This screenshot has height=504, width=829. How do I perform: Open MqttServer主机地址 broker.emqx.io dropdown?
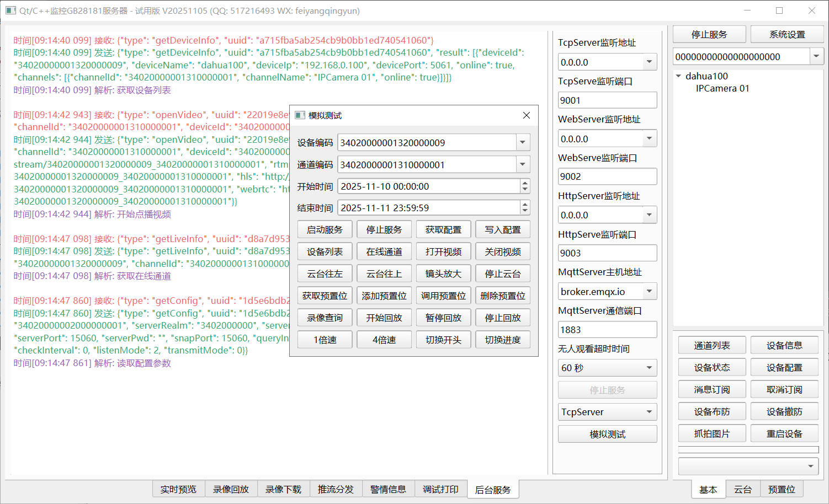pyautogui.click(x=650, y=291)
